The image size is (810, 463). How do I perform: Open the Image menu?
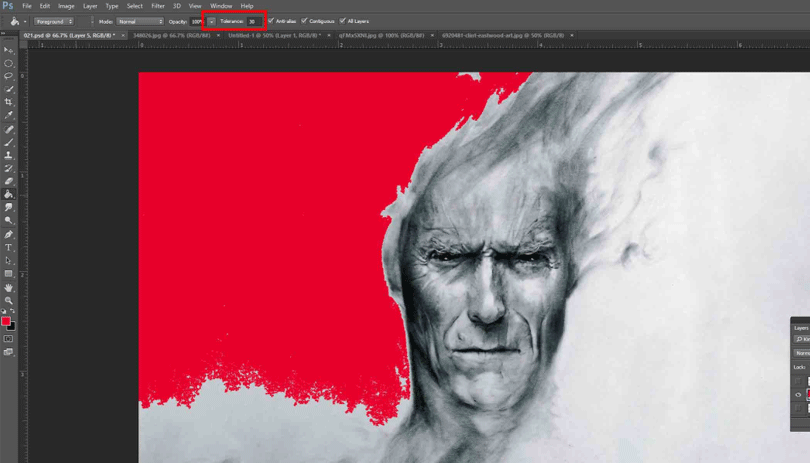coord(66,6)
